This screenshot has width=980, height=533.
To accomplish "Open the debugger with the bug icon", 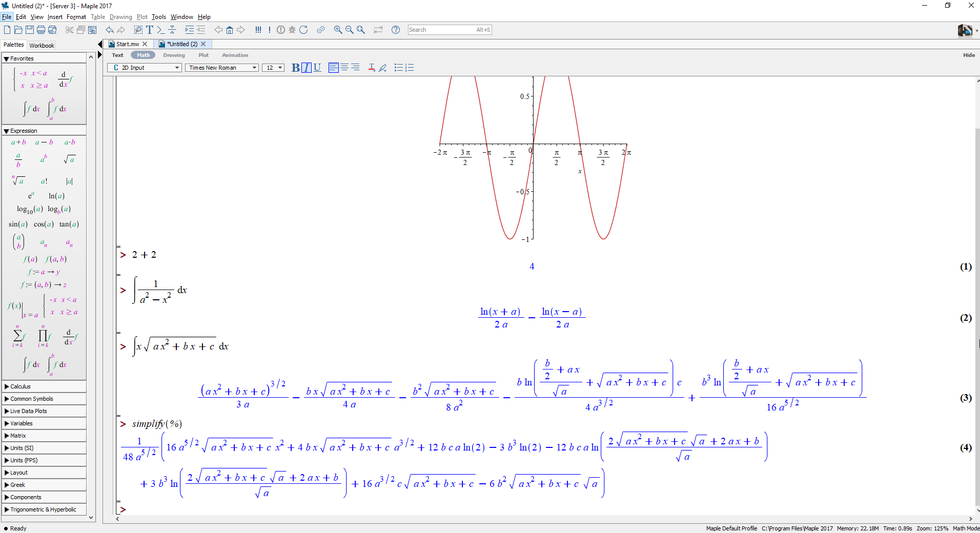I will click(292, 30).
